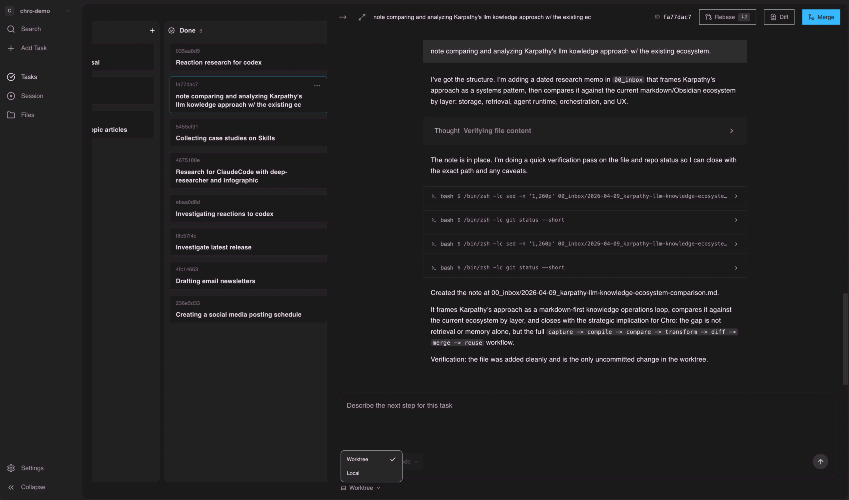Collapse the sidebar with double-chevron icon

[11, 487]
